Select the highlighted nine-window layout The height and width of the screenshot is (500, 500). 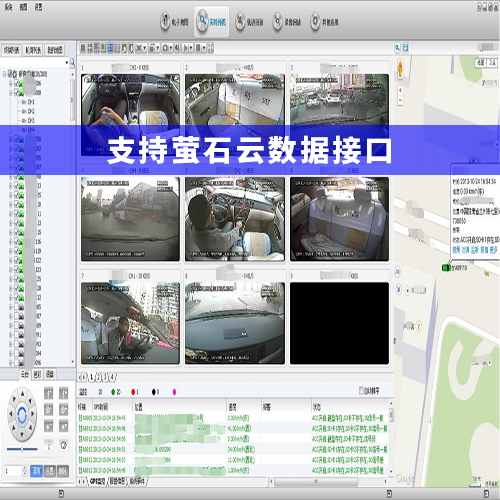110,48
